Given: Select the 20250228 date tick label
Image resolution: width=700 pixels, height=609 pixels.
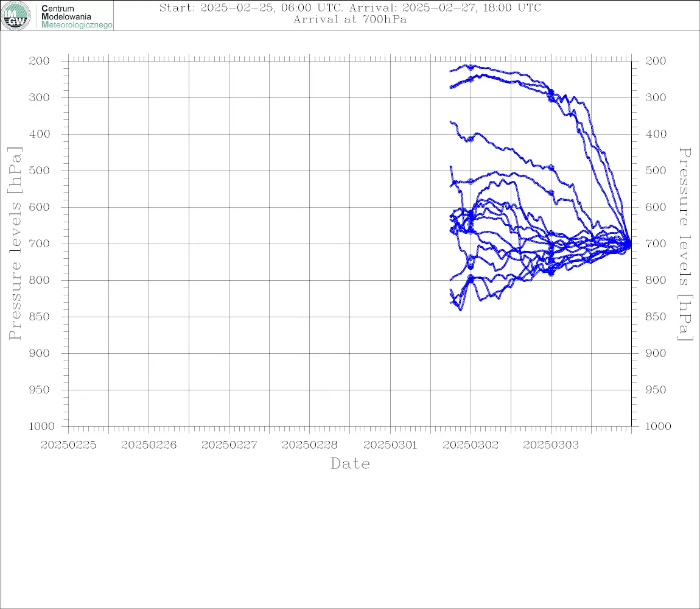Looking at the screenshot, I should click(x=309, y=445).
